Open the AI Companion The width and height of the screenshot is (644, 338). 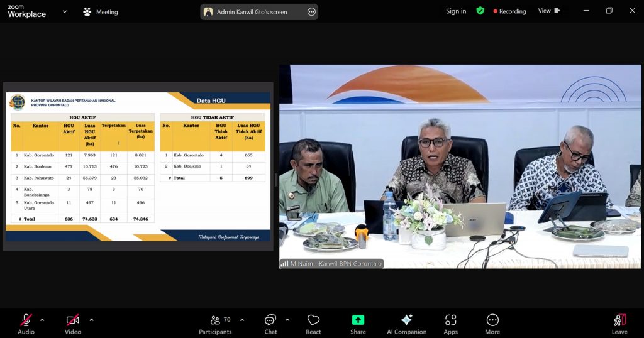pos(406,324)
